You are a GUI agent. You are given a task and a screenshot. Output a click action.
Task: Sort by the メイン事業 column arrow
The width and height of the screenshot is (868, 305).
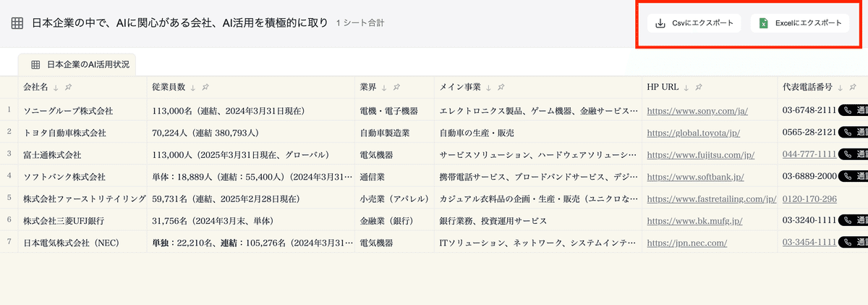pyautogui.click(x=488, y=87)
